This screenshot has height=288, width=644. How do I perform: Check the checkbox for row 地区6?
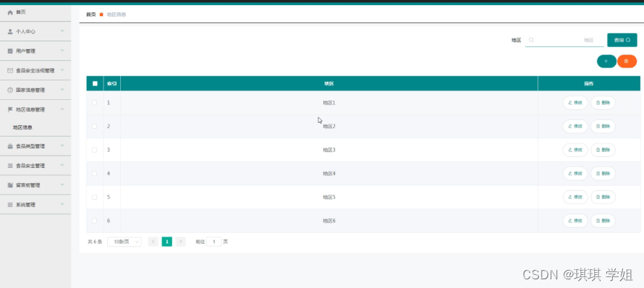pyautogui.click(x=95, y=221)
